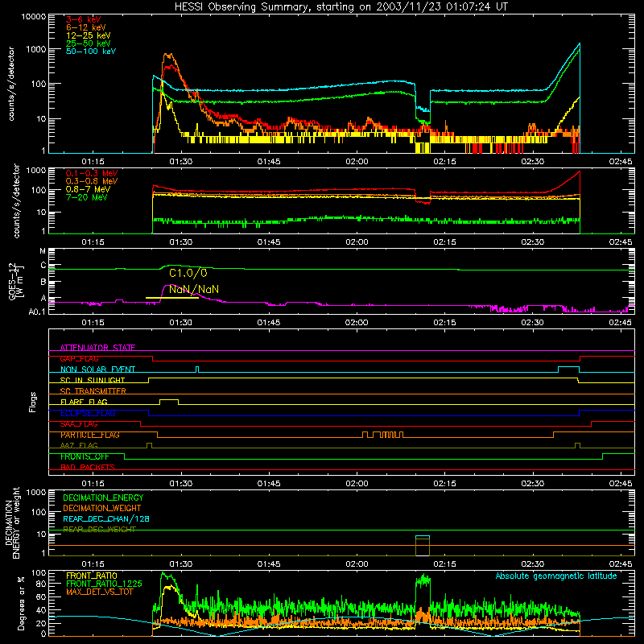
Task: Click the DECIMATION_WEIGHT legend label
Action: click(x=102, y=508)
